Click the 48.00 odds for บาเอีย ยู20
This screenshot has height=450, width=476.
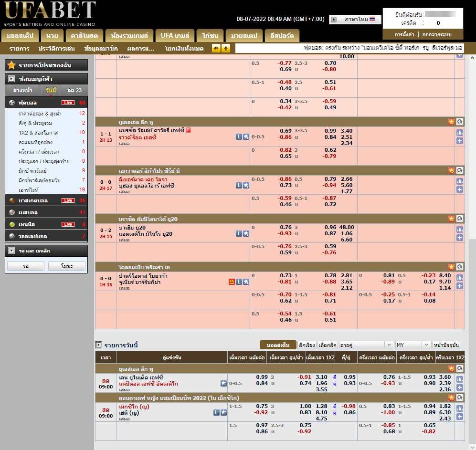(x=346, y=227)
